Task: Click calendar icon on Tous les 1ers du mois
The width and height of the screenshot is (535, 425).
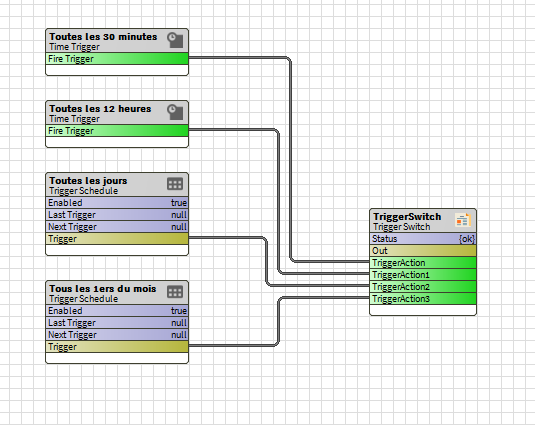Action: [175, 292]
